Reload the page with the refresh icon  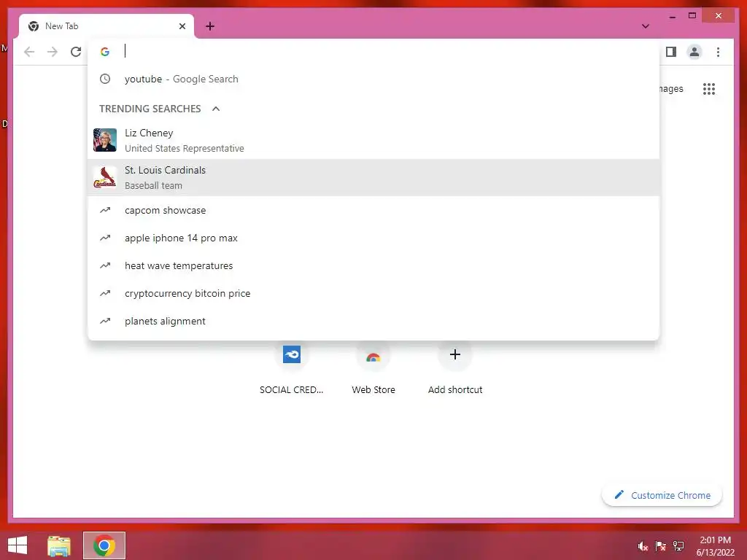click(x=76, y=52)
